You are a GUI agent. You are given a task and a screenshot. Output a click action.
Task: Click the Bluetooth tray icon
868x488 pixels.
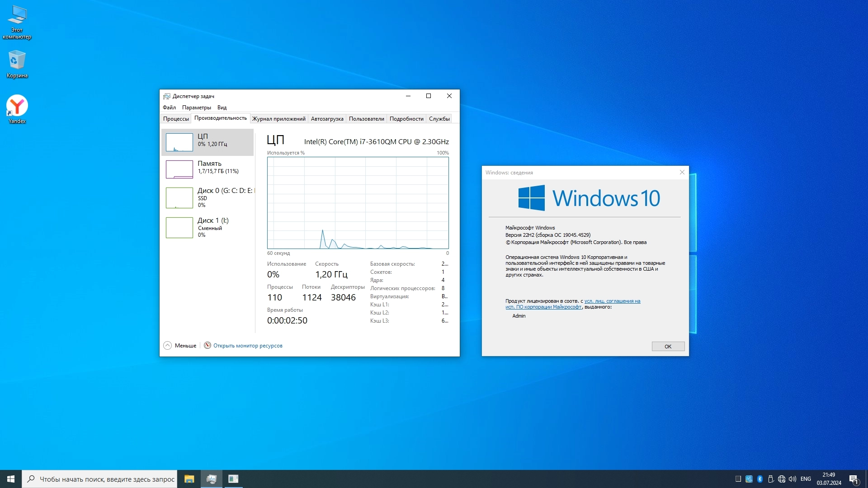pyautogui.click(x=760, y=479)
